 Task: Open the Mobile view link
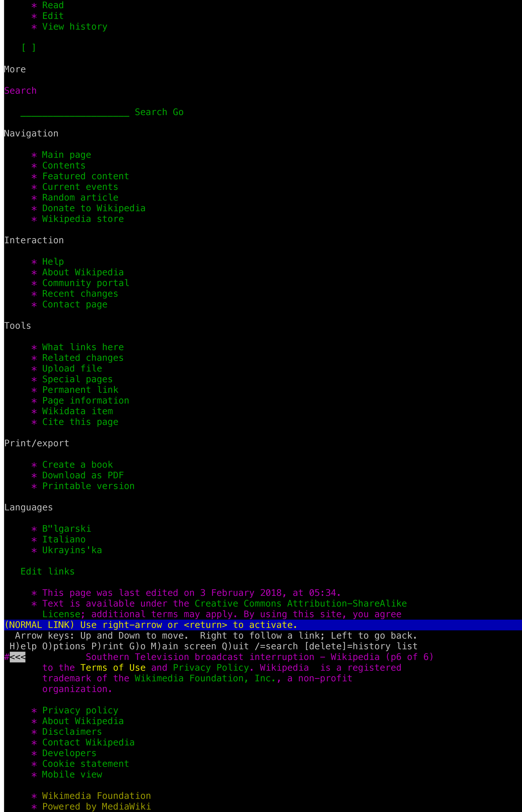tap(72, 774)
